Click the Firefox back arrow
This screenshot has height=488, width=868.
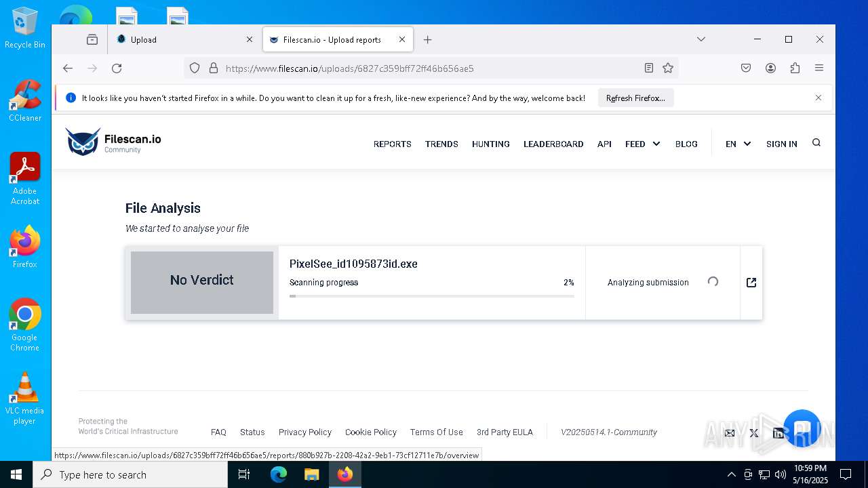point(68,68)
